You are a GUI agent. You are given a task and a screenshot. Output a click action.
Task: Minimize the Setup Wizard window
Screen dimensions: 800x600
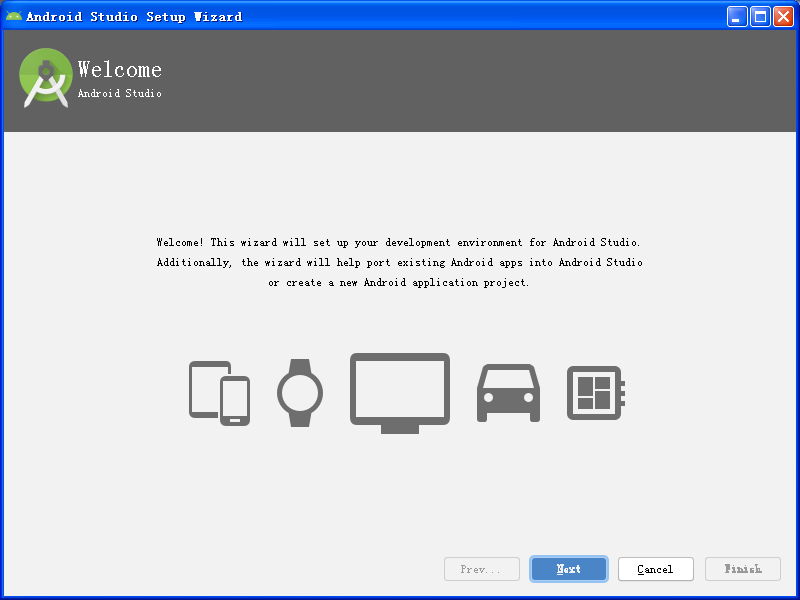(x=737, y=17)
